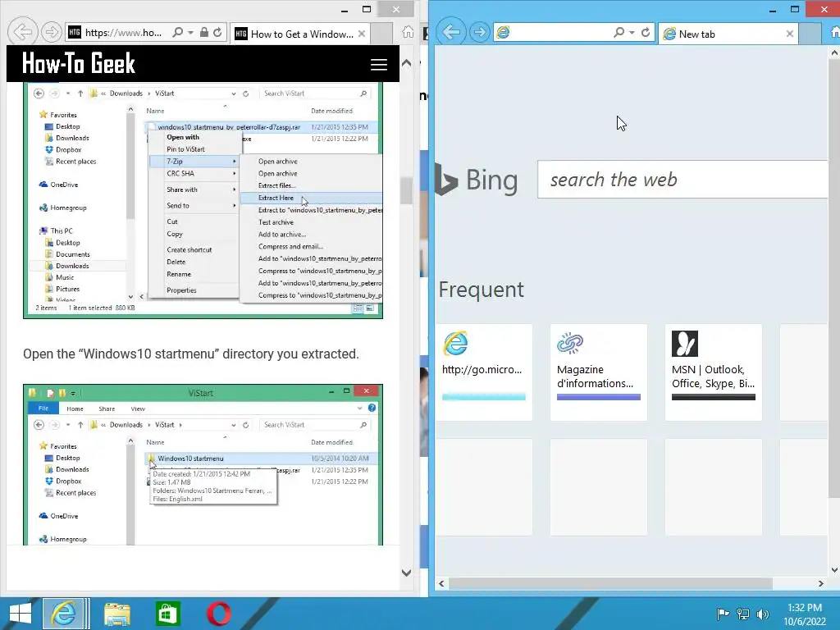The image size is (840, 630).
Task: Click the 'search the web' box
Action: pos(682,180)
